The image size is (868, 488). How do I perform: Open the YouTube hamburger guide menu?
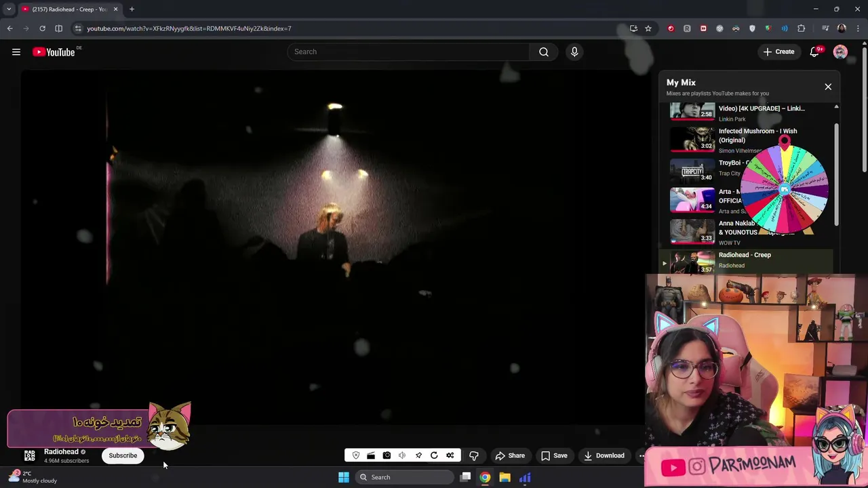point(16,52)
